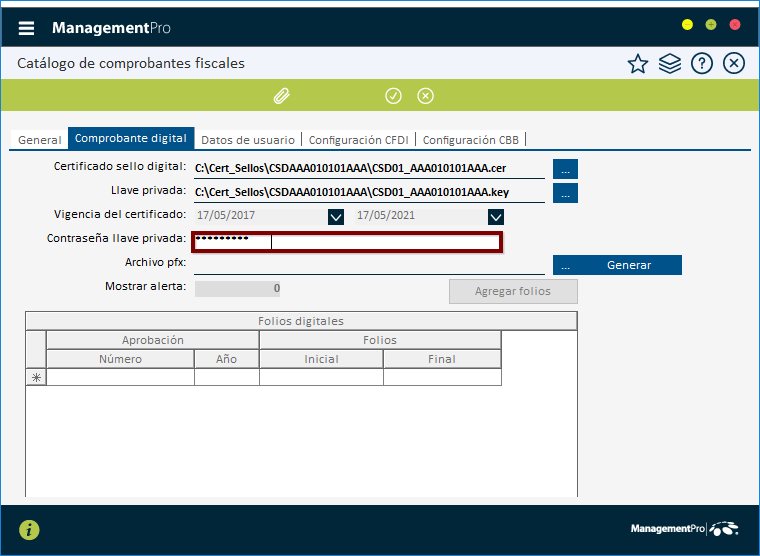Viewport: 760px width, 556px height.
Task: Open the stacked layers icon
Action: [x=670, y=64]
